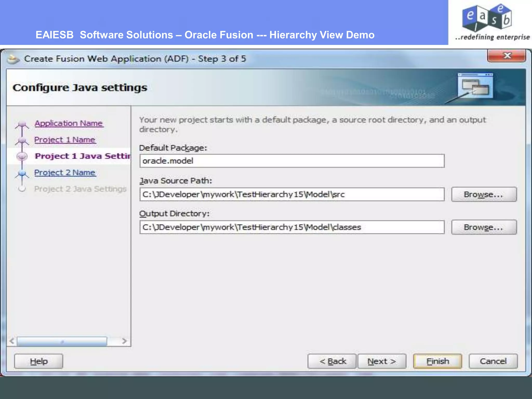The height and width of the screenshot is (399, 532).
Task: Click the Java Source Path label
Action: click(176, 181)
